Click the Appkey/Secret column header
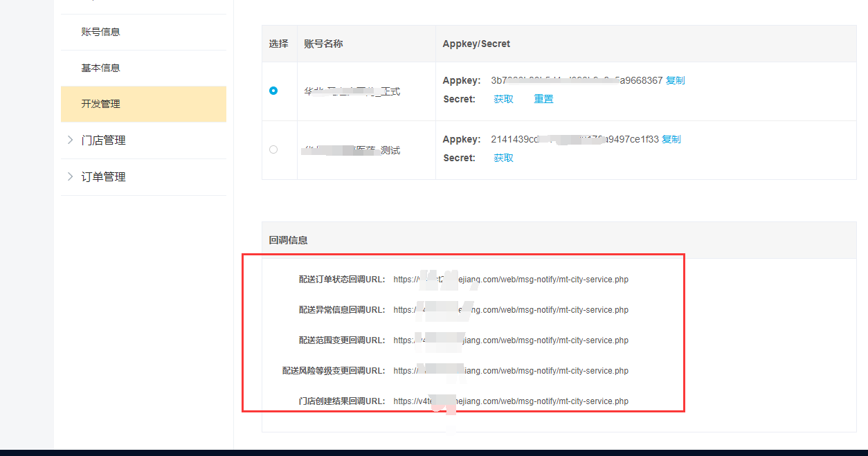 pyautogui.click(x=476, y=44)
